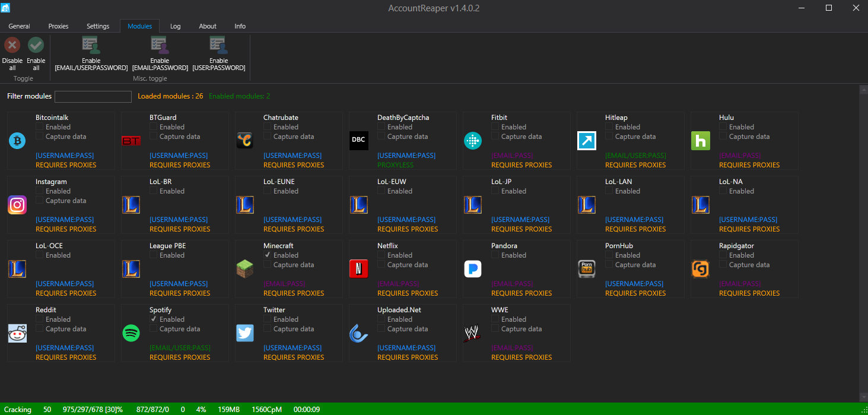Tick Capture data for Instagram
The image size is (868, 415).
(40, 200)
